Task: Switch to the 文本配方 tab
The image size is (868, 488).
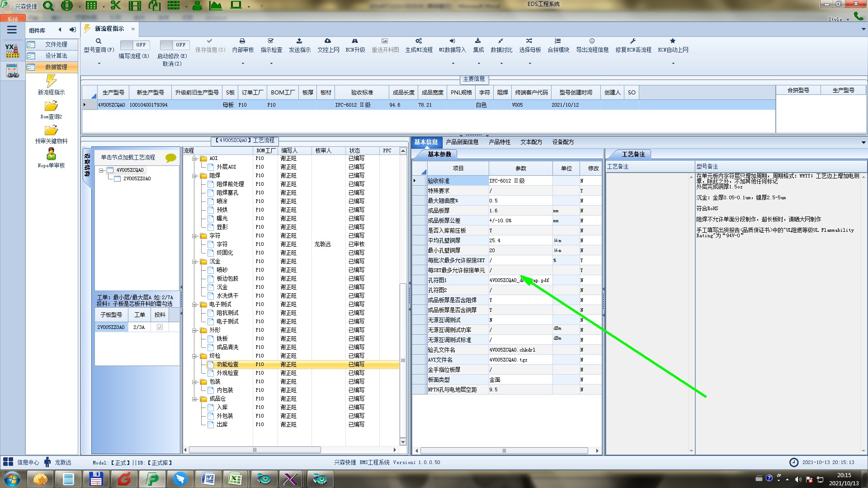Action: 531,142
